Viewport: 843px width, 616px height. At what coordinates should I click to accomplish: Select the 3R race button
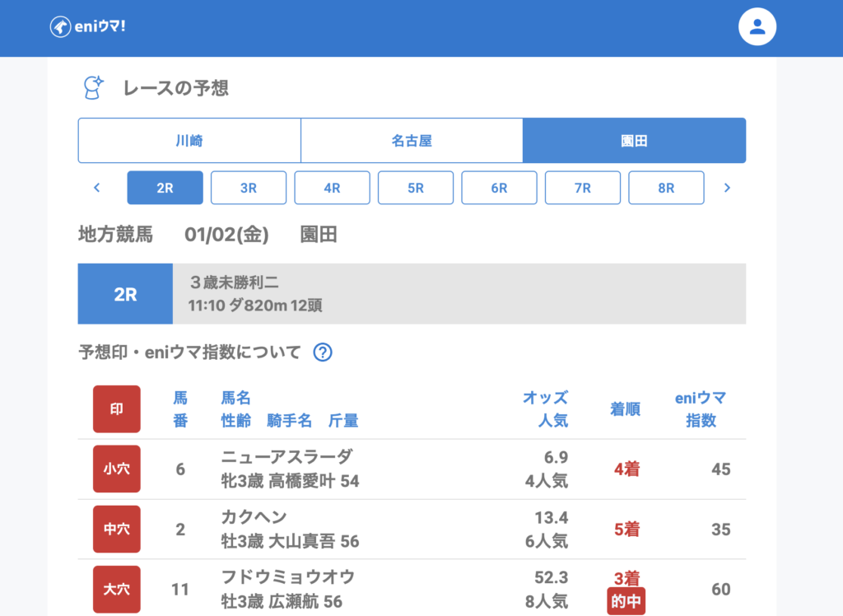249,188
